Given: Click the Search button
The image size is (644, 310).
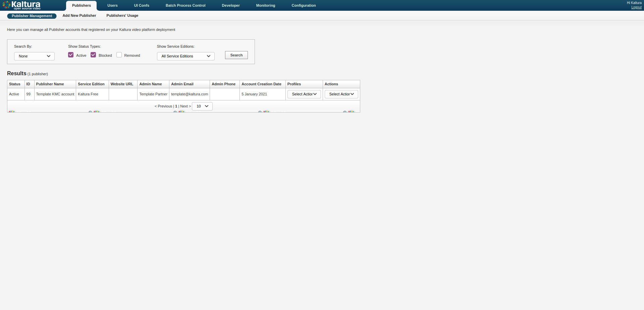Looking at the screenshot, I should click(x=236, y=55).
